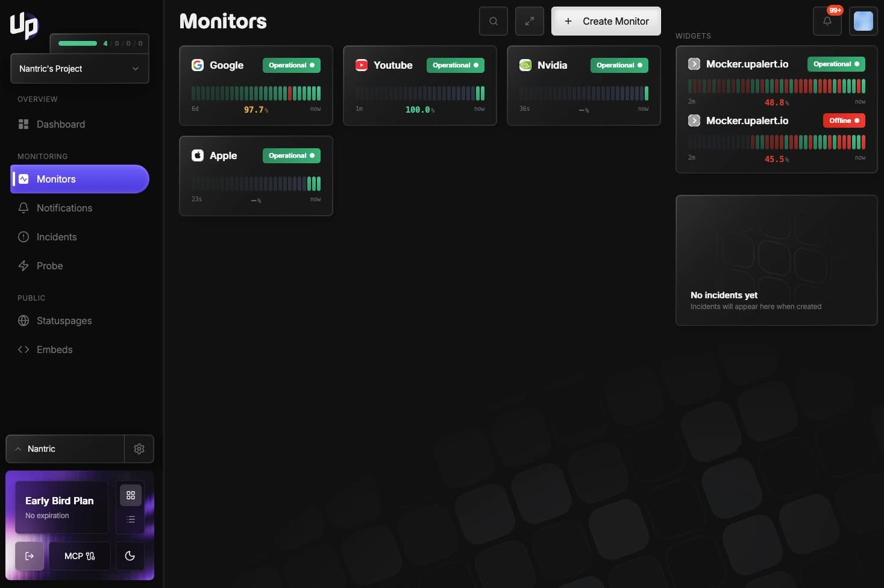This screenshot has height=588, width=884.
Task: Collapse the Nantric account panel chevron
Action: (x=18, y=448)
